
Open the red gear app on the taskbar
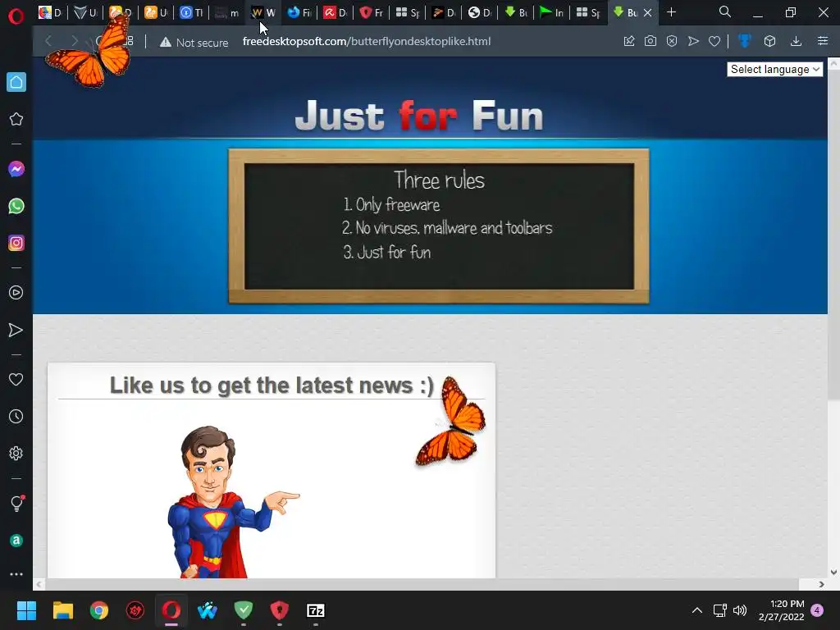pos(135,610)
